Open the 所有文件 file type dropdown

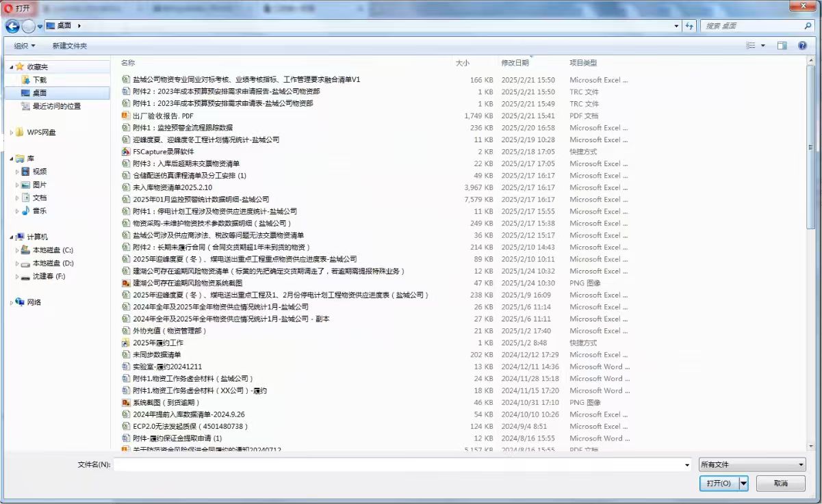point(752,465)
